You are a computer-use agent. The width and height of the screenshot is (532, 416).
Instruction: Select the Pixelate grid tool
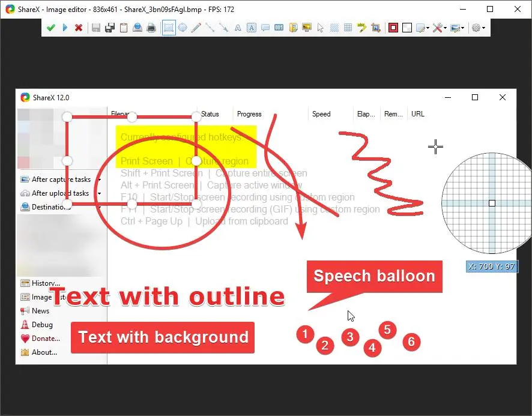(348, 28)
